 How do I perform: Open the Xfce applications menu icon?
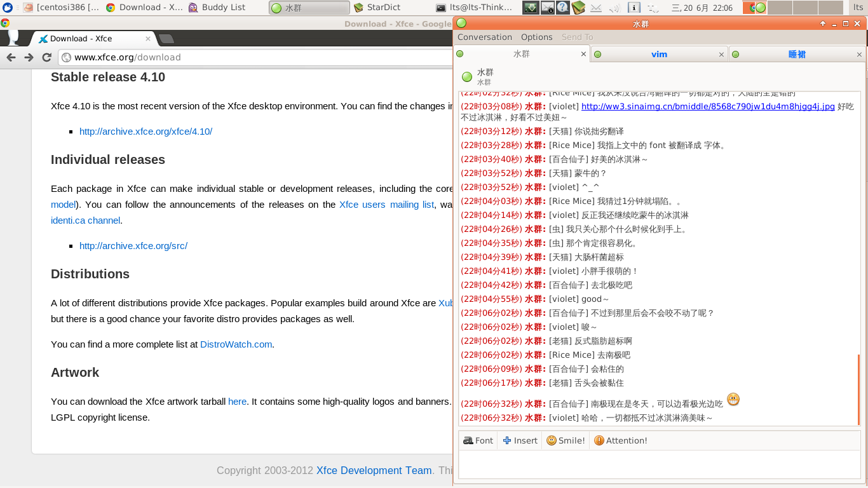pos(8,8)
